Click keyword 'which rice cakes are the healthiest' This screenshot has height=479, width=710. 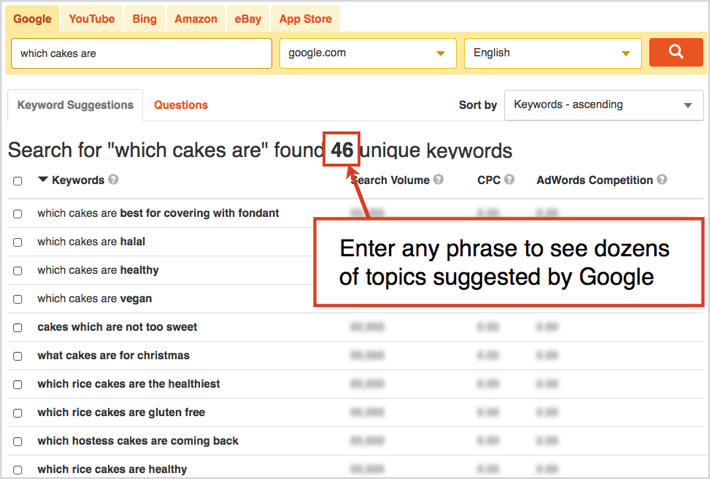coord(129,384)
